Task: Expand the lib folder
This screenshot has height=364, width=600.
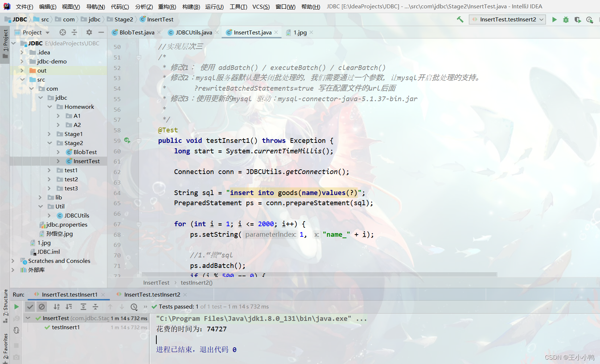Action: [40, 197]
